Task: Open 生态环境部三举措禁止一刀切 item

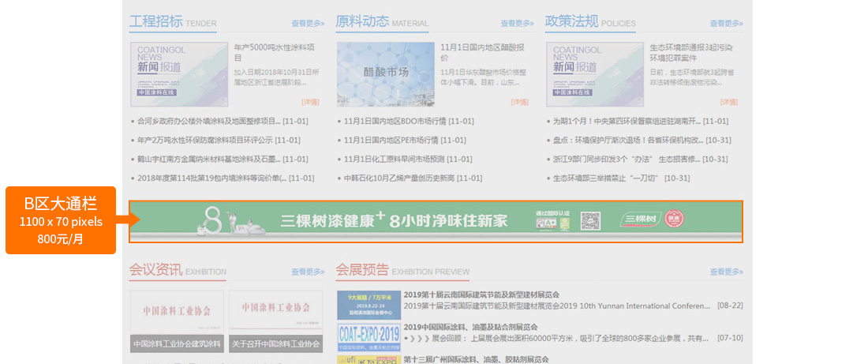Action: pyautogui.click(x=621, y=178)
